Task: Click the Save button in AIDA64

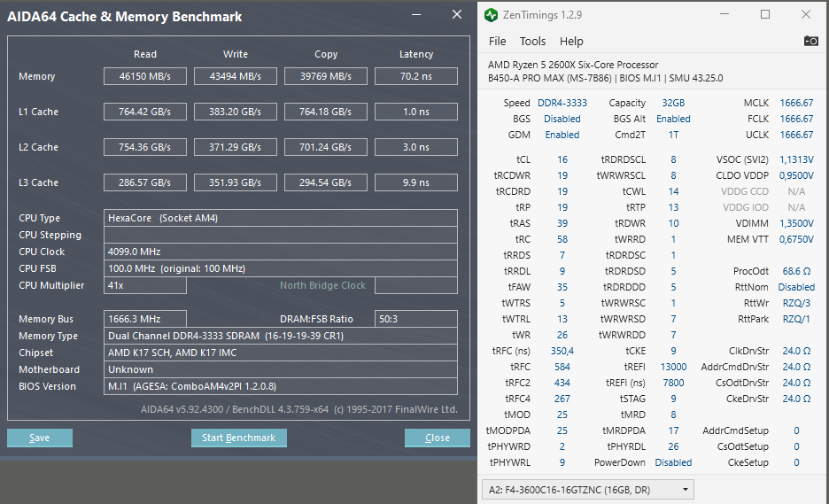Action: [x=40, y=438]
